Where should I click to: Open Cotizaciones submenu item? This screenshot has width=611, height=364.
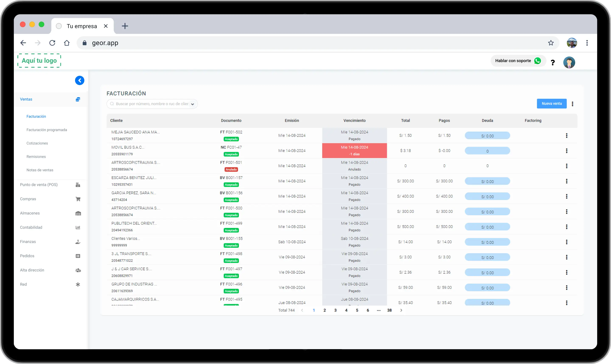[37, 143]
